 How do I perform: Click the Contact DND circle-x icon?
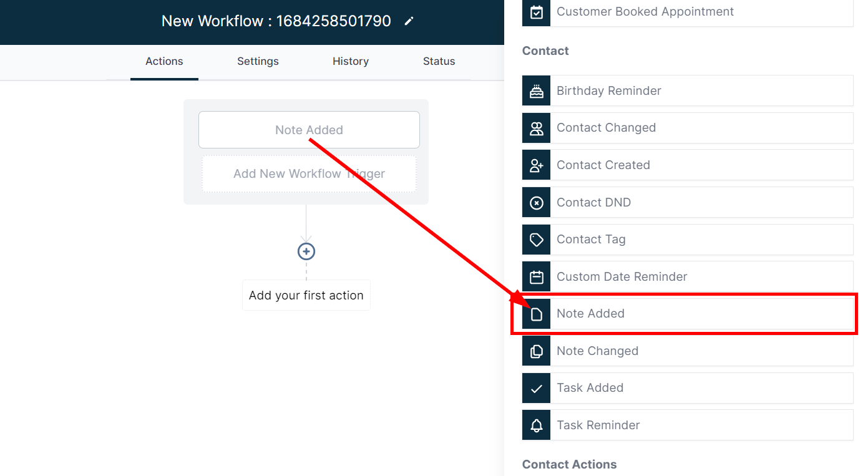[x=536, y=203]
